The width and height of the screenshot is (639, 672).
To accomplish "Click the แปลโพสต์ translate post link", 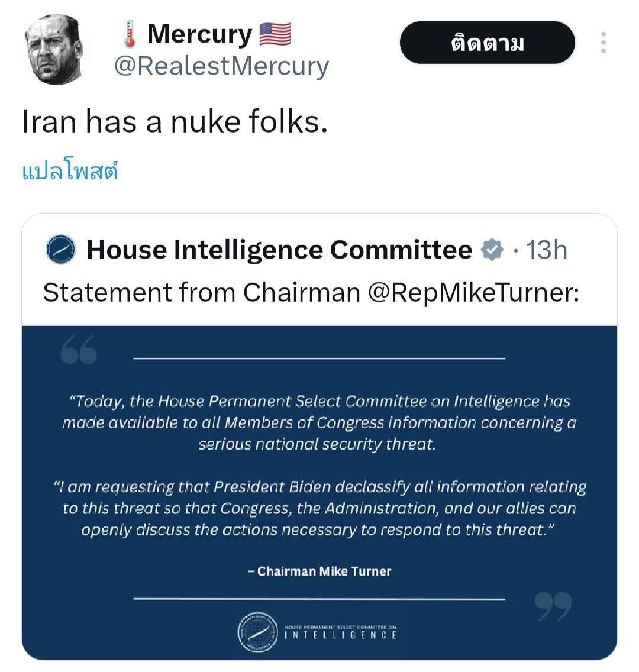I will coord(70,172).
